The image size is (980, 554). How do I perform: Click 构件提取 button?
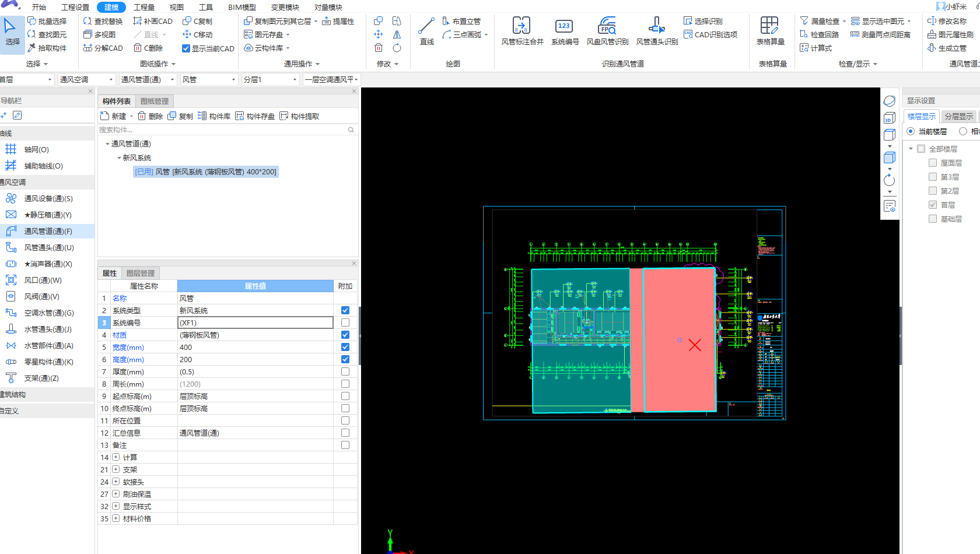pos(299,116)
